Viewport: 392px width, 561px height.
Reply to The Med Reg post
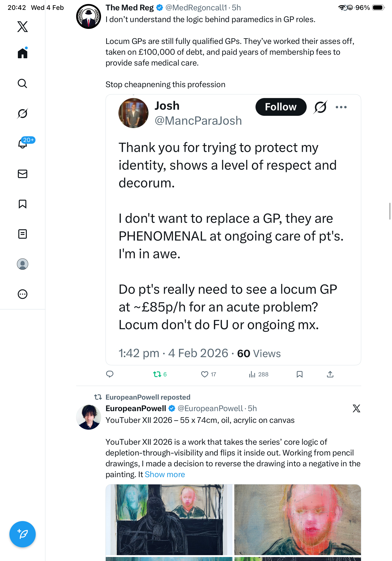tap(110, 374)
